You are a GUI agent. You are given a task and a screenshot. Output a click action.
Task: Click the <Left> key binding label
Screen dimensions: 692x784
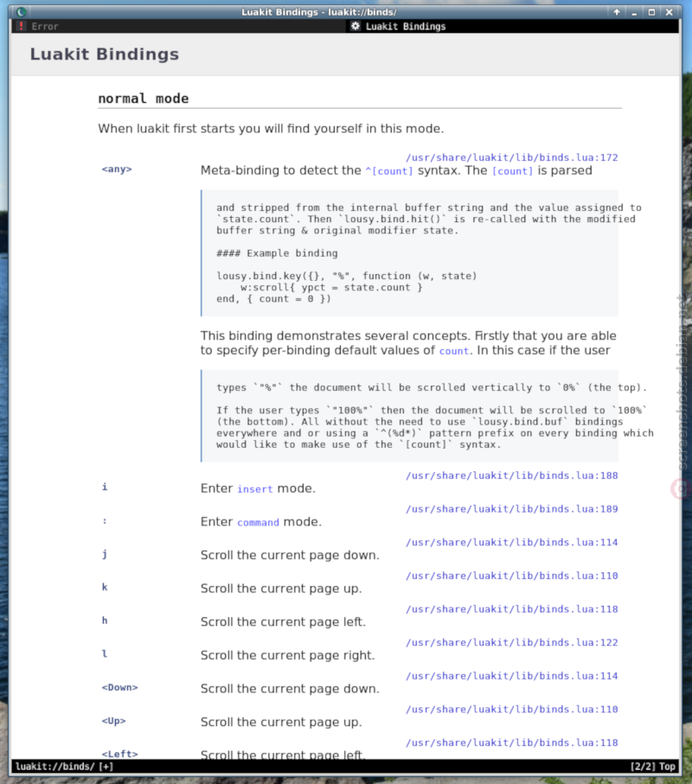click(x=119, y=754)
